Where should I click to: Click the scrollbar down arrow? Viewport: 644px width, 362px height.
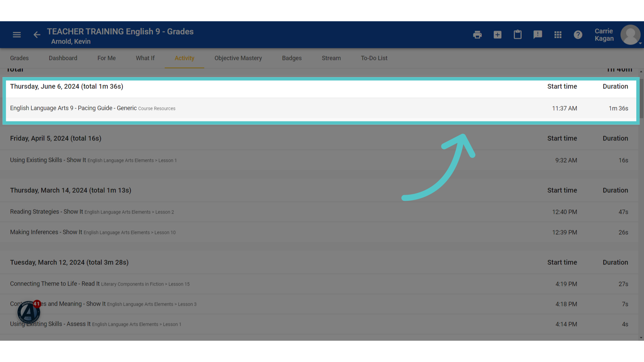(x=641, y=338)
